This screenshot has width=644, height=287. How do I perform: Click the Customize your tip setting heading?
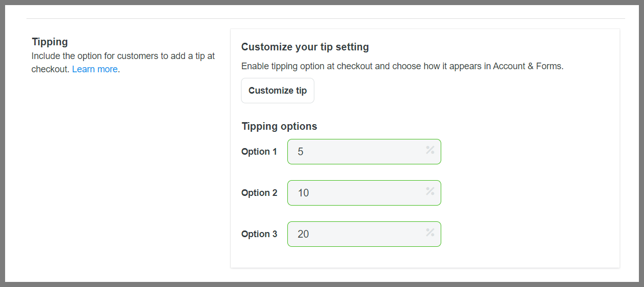(305, 47)
